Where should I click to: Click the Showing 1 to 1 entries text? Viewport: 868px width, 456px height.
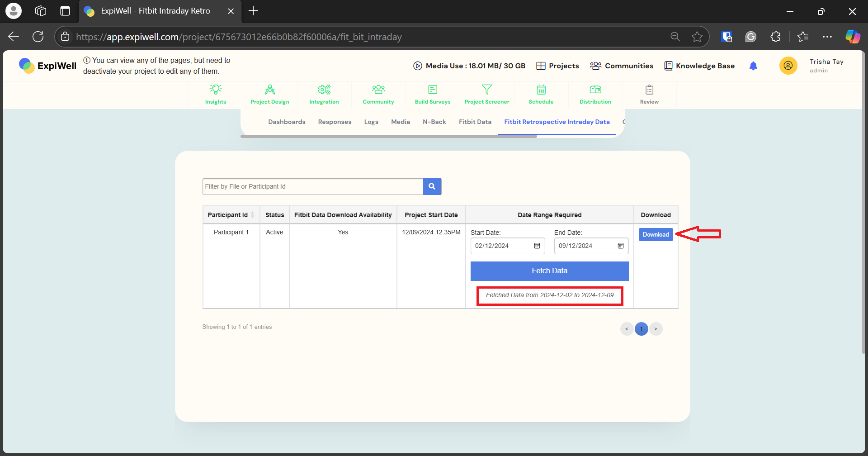237,327
